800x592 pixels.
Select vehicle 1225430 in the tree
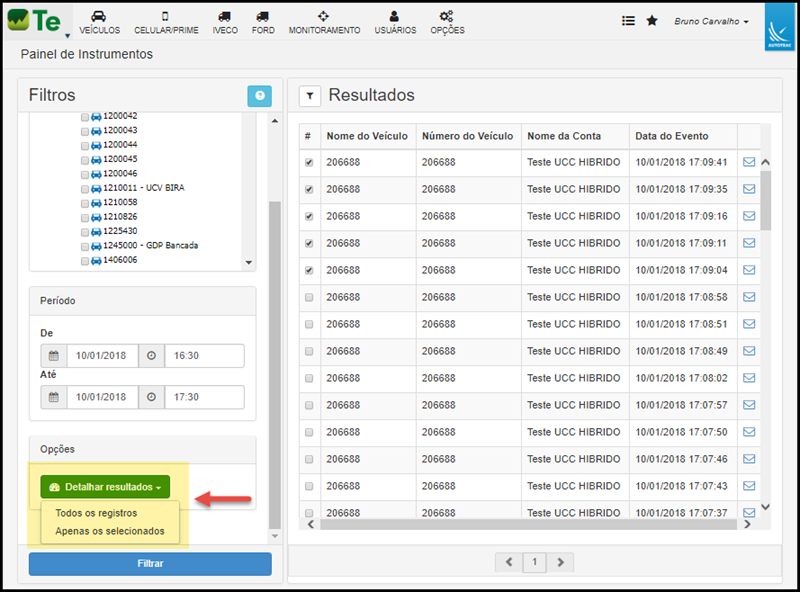click(x=120, y=231)
